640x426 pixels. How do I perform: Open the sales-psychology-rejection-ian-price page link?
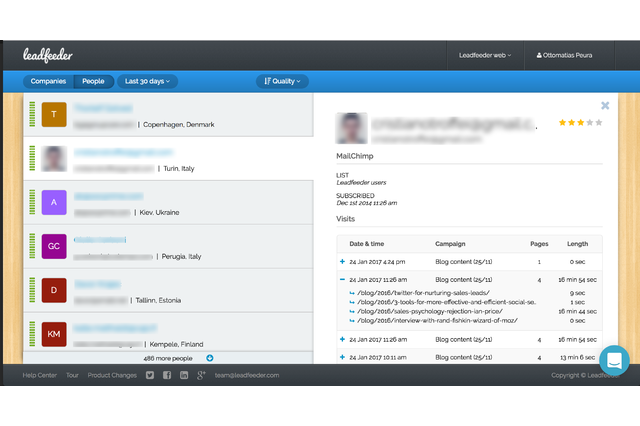coord(430,311)
